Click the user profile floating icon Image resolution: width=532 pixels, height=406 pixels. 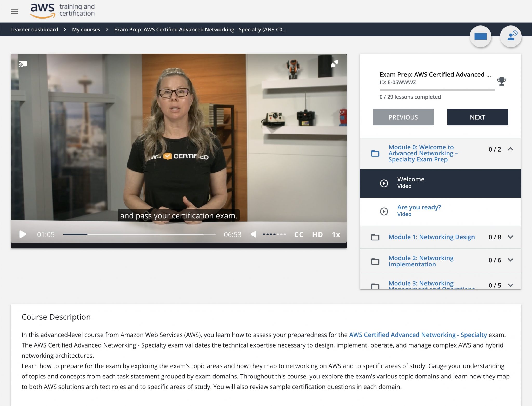point(511,36)
